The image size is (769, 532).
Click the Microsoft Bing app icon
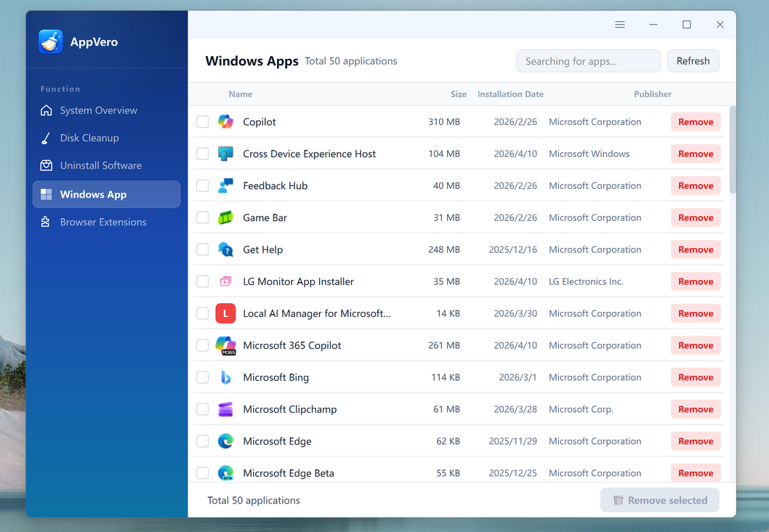pos(226,378)
